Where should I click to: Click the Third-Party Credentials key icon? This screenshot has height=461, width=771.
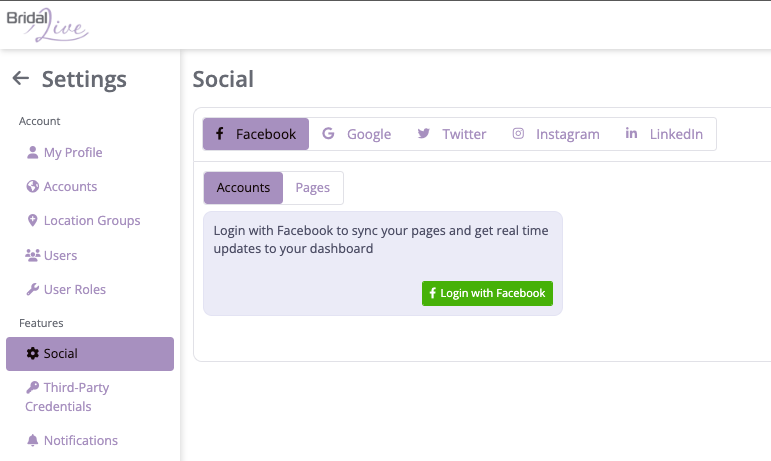(32, 387)
